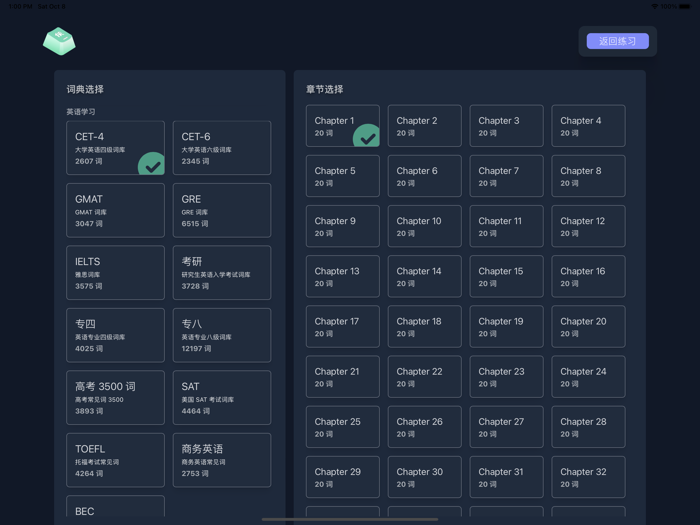Choose the SAT dictionary card
Viewport: 700px width, 525px height.
click(221, 397)
